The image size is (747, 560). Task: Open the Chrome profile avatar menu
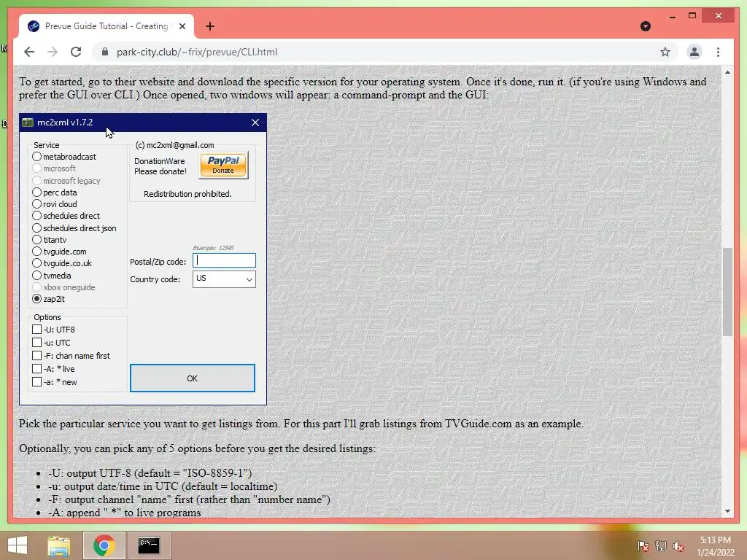694,52
